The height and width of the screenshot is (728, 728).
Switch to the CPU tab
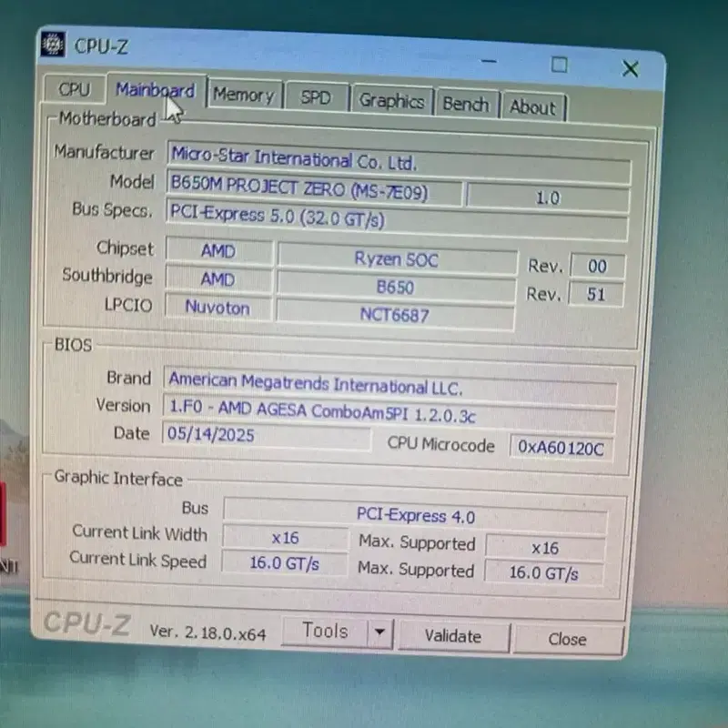tap(75, 88)
